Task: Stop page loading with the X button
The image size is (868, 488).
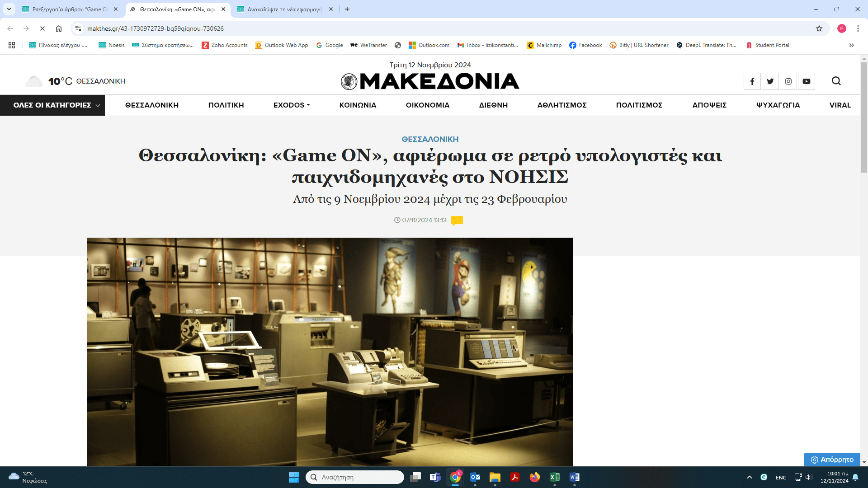Action: coord(42,28)
